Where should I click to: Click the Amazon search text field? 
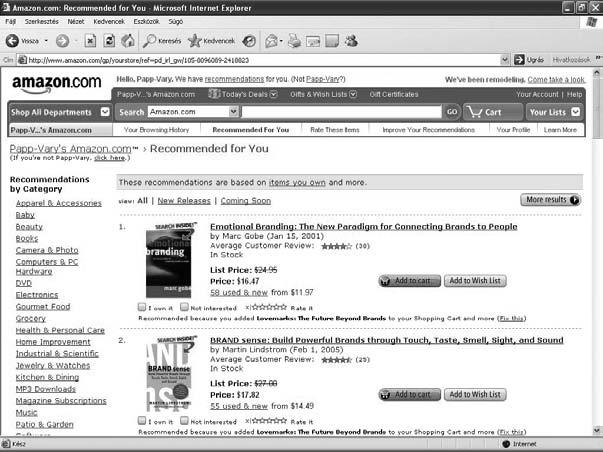341,112
